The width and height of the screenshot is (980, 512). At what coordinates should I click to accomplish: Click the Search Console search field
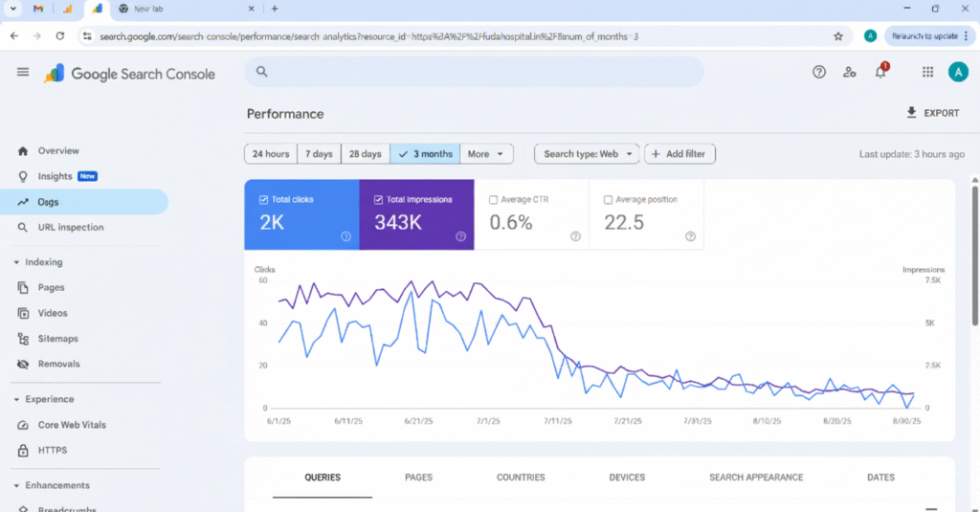coord(474,72)
